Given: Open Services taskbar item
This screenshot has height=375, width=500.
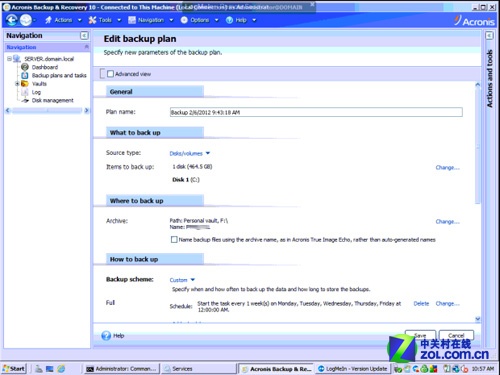Looking at the screenshot, I should pos(199,369).
